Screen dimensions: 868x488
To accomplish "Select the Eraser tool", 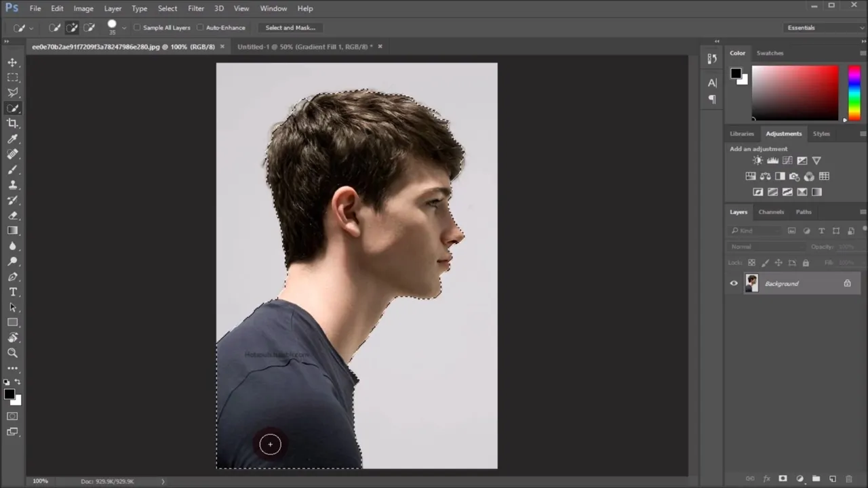I will (x=13, y=216).
